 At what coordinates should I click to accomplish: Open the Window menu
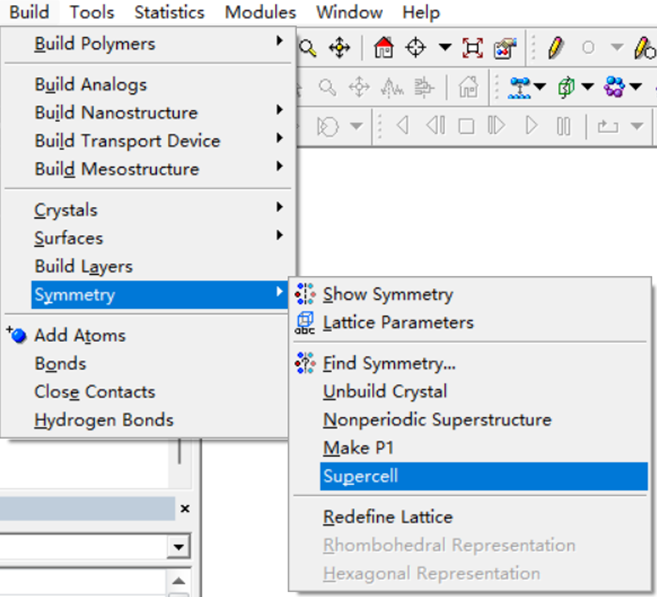349,12
